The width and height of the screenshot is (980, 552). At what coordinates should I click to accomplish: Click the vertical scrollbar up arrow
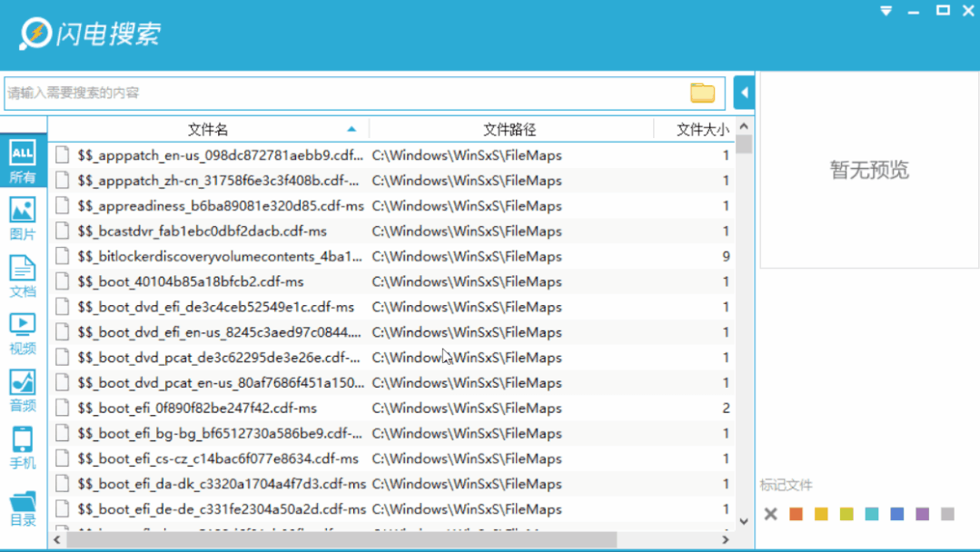[x=744, y=126]
